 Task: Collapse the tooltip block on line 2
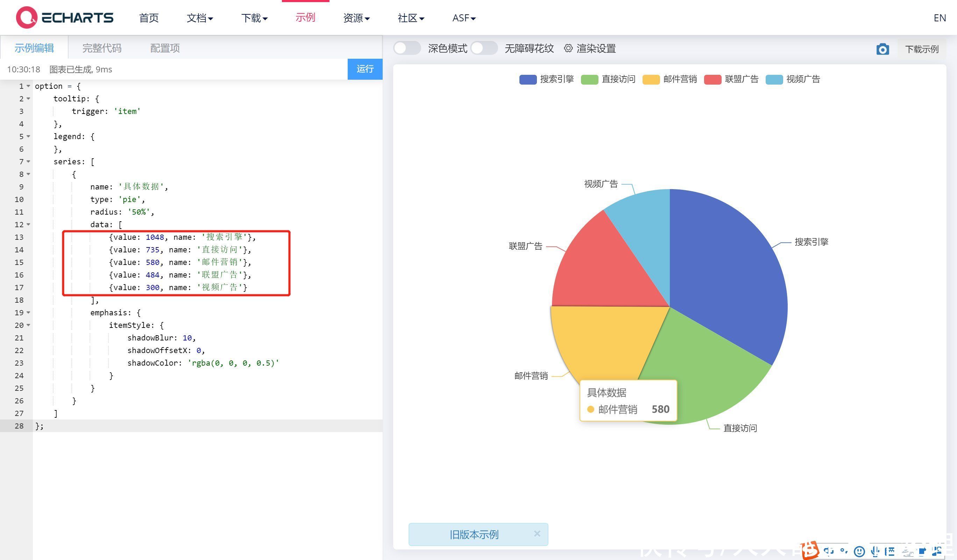click(28, 99)
